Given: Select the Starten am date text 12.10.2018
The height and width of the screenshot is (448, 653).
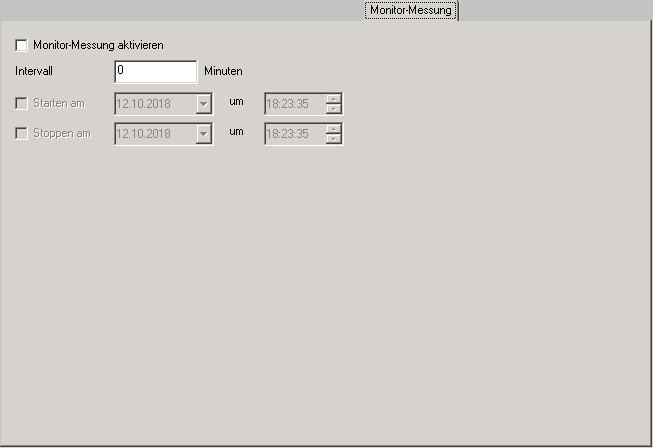Looking at the screenshot, I should 146,103.
